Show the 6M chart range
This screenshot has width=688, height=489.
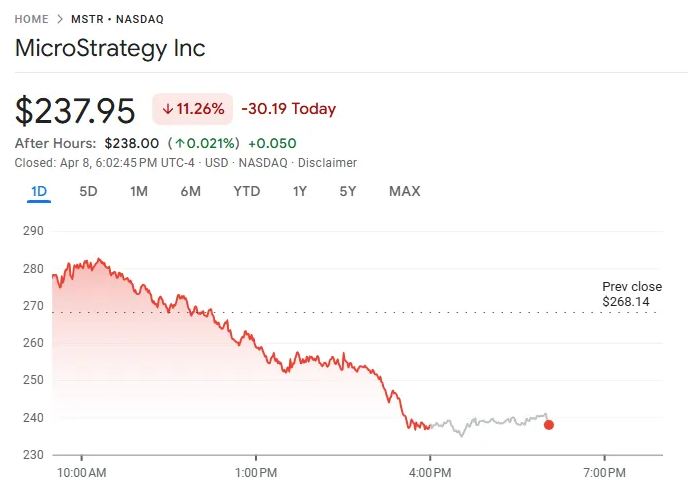[190, 191]
